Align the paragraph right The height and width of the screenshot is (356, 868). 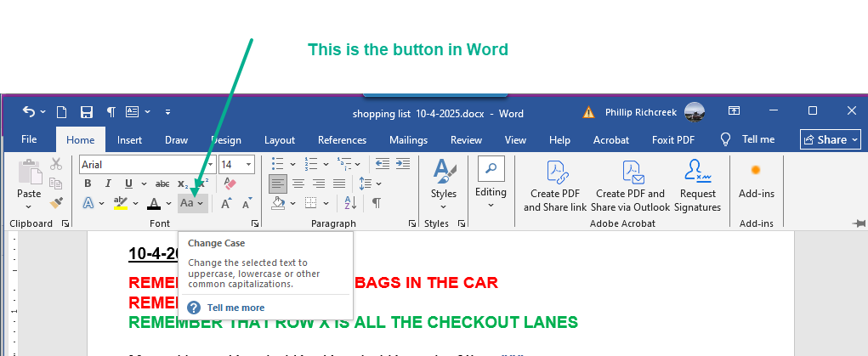pyautogui.click(x=318, y=184)
